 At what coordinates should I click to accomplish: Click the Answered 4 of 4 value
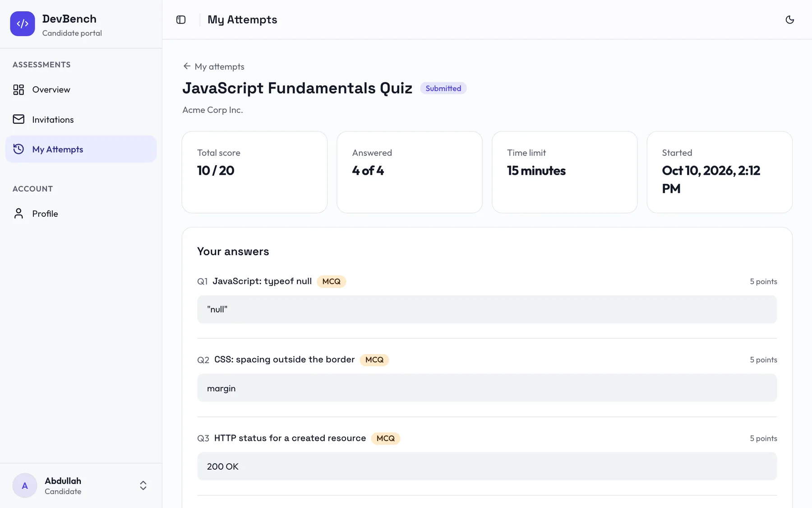click(368, 171)
